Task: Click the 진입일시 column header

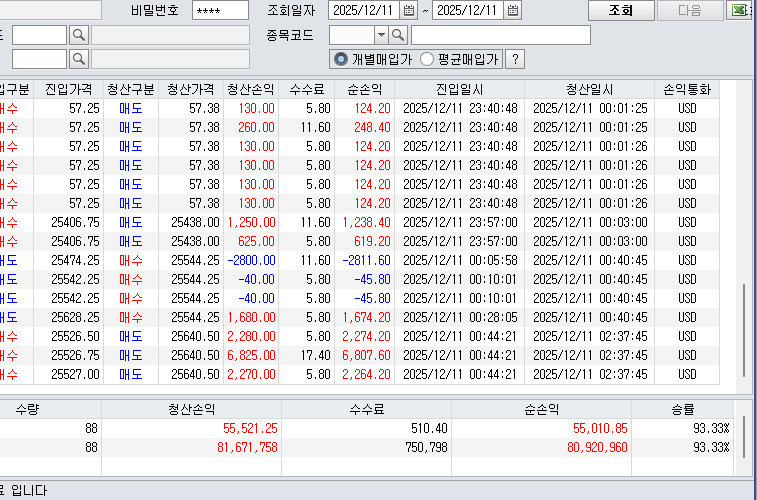Action: point(460,89)
